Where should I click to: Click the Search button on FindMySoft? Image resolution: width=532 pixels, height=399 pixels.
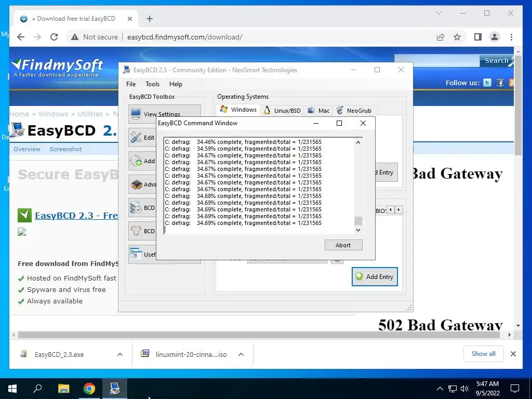(x=496, y=61)
